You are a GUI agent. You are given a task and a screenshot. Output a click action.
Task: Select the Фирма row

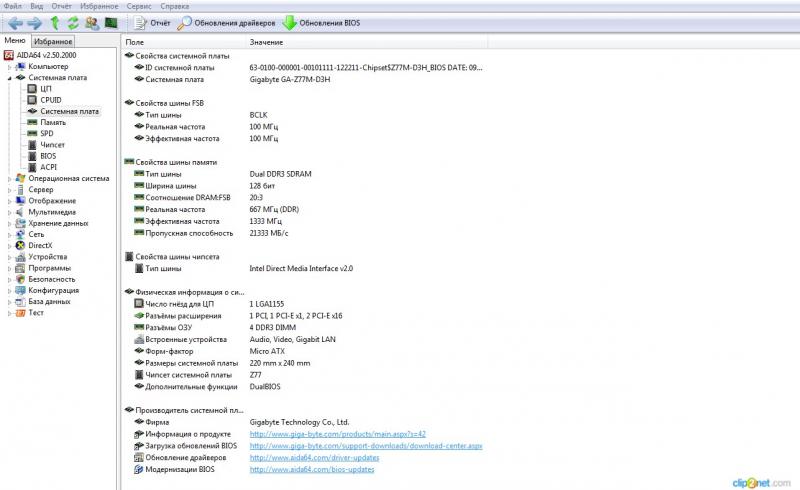[x=241, y=422]
